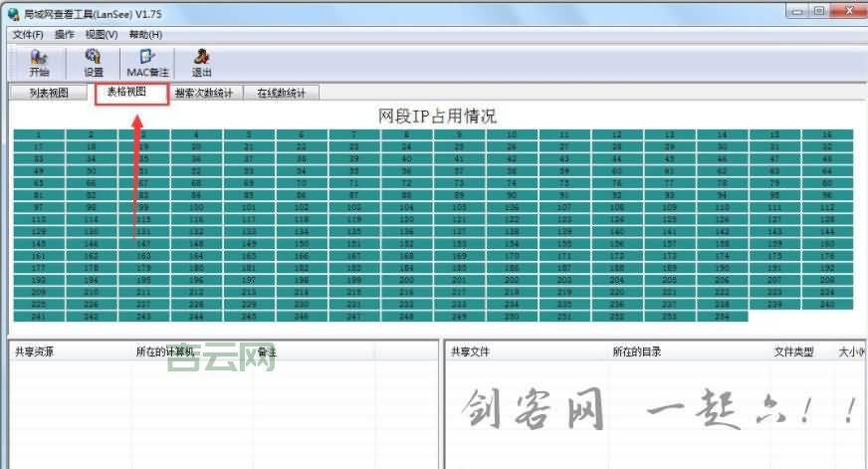Select IP cell 254 in grid

pos(722,317)
